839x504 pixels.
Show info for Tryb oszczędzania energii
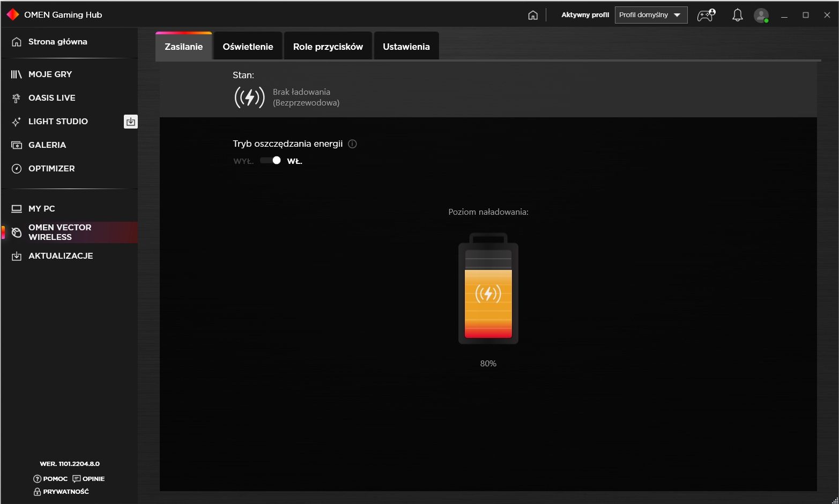click(352, 144)
